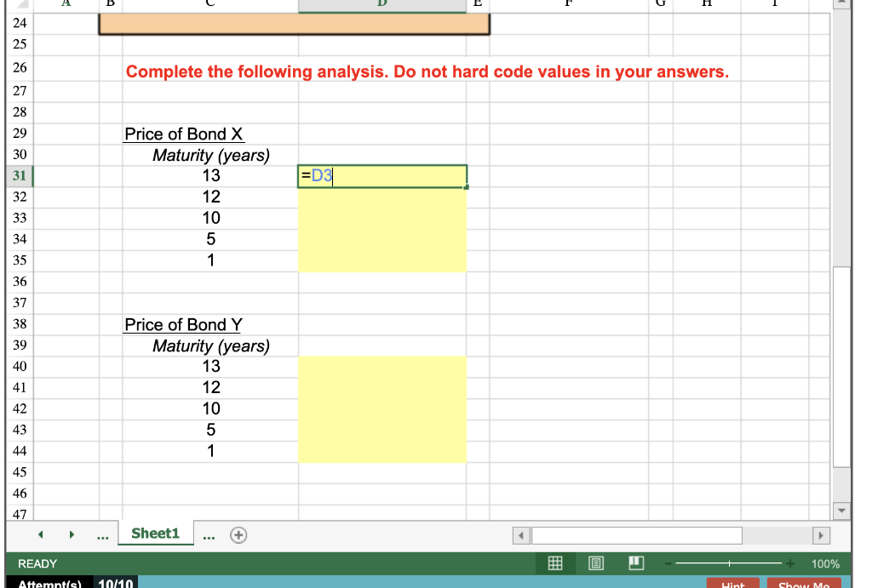Viewport: 872px width, 588px height.
Task: Select the Page Layout view icon
Action: pyautogui.click(x=595, y=563)
